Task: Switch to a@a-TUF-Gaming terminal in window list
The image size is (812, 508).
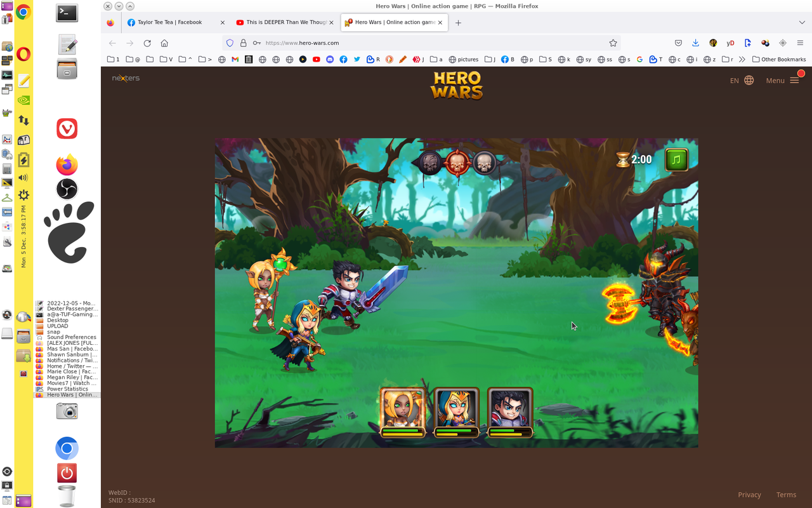Action: coord(68,315)
